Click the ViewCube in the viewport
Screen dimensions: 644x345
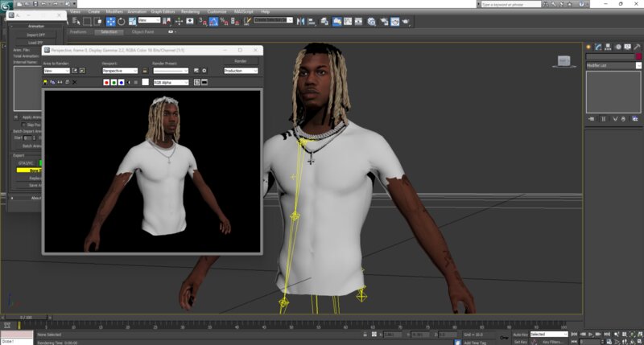[x=564, y=60]
